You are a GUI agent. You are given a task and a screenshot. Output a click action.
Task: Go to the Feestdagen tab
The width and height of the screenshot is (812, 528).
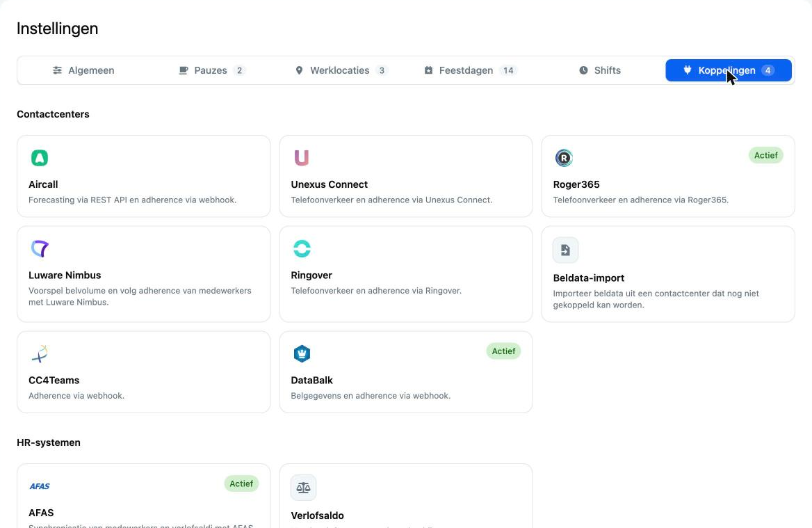(470, 70)
